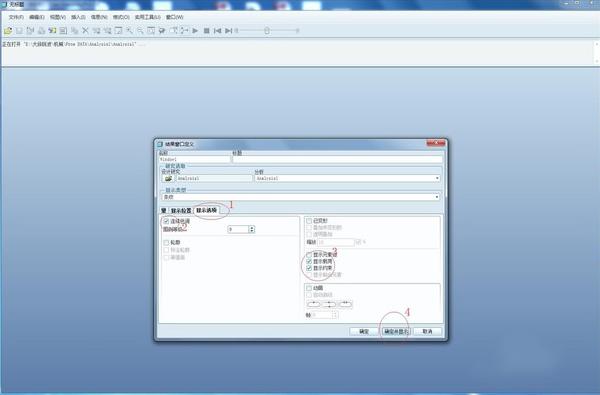Select the first animation direction mode button
This screenshot has height=395, width=600.
pyautogui.click(x=313, y=304)
